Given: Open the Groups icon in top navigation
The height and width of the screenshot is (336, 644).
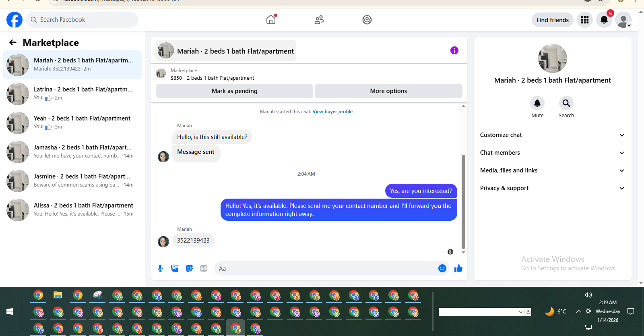Looking at the screenshot, I should 367,20.
